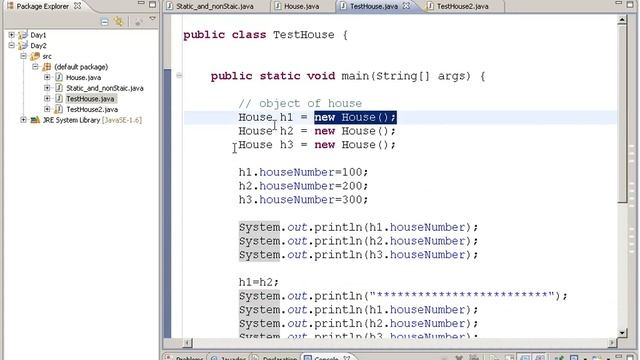Click line 'h2.houseNumber=200;'
This screenshot has height=360, width=640.
pos(303,187)
